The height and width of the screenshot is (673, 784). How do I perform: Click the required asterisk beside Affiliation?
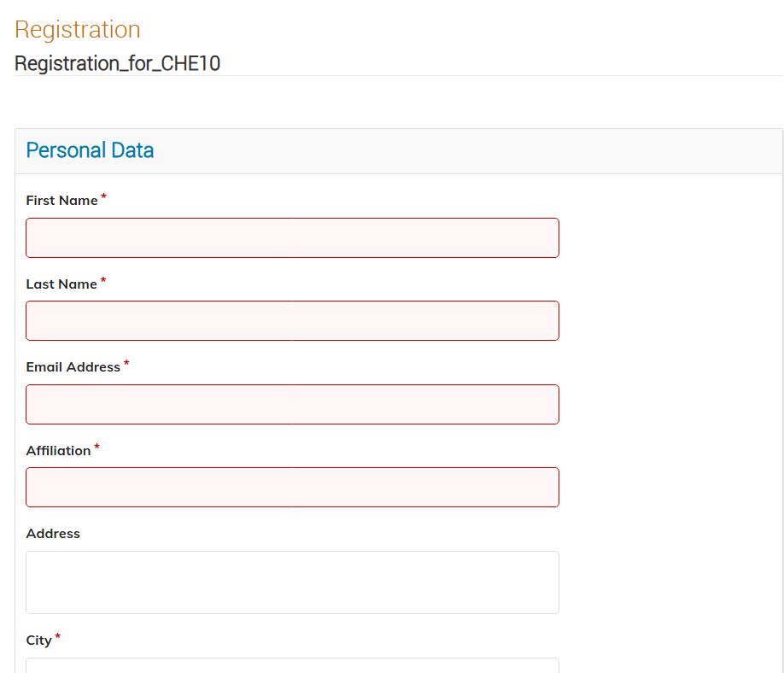[x=97, y=447]
